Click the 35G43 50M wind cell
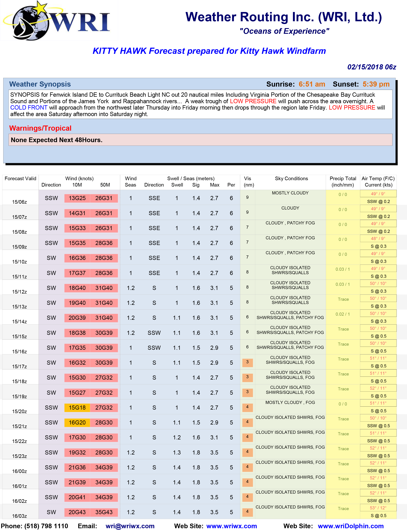The image size is (407, 532). [104, 512]
